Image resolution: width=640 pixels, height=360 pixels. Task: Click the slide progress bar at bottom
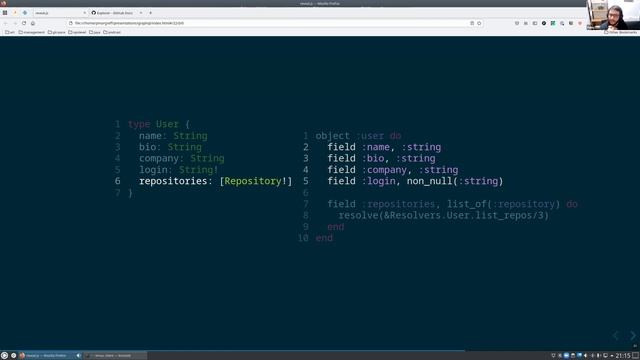click(320, 350)
